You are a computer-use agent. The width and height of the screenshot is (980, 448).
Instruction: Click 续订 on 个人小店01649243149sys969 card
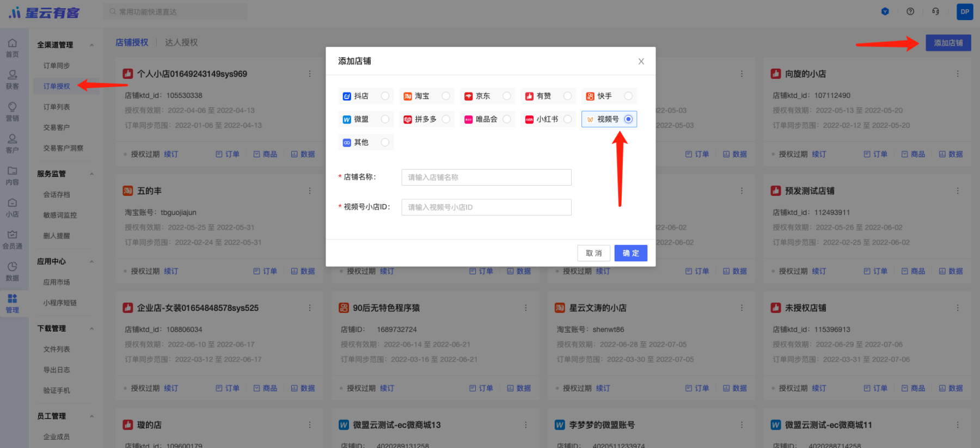(171, 155)
